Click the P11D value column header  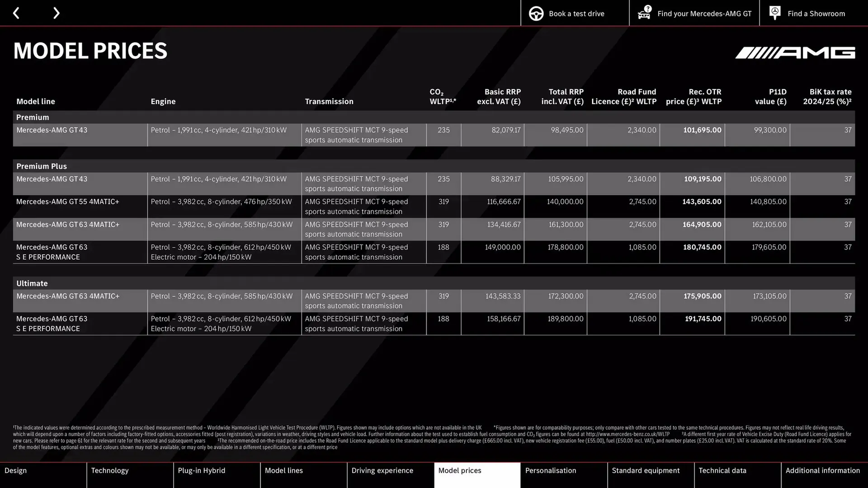(x=771, y=97)
